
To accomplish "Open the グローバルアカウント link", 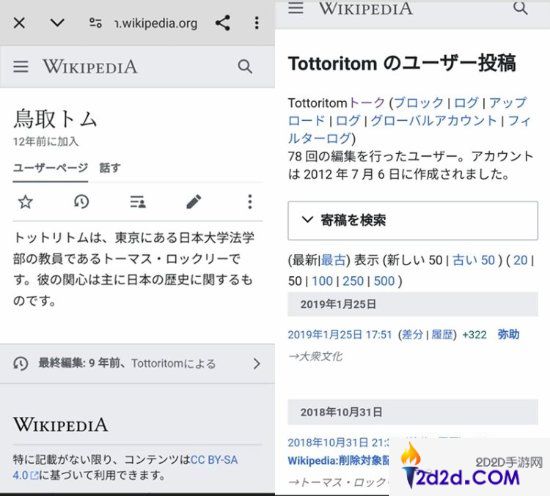I will tap(434, 121).
